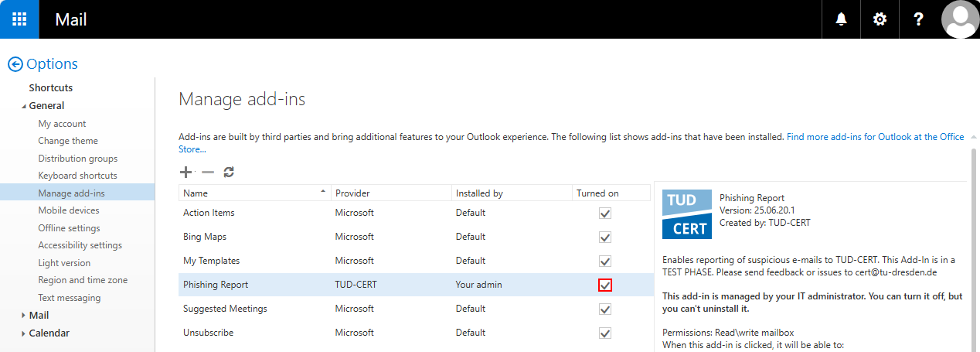Click the Your admin installed-by cell
Image resolution: width=980 pixels, height=352 pixels.
click(478, 285)
